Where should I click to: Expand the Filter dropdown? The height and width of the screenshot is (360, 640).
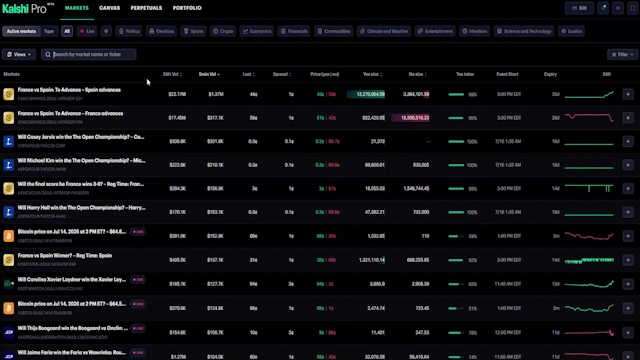tap(622, 54)
